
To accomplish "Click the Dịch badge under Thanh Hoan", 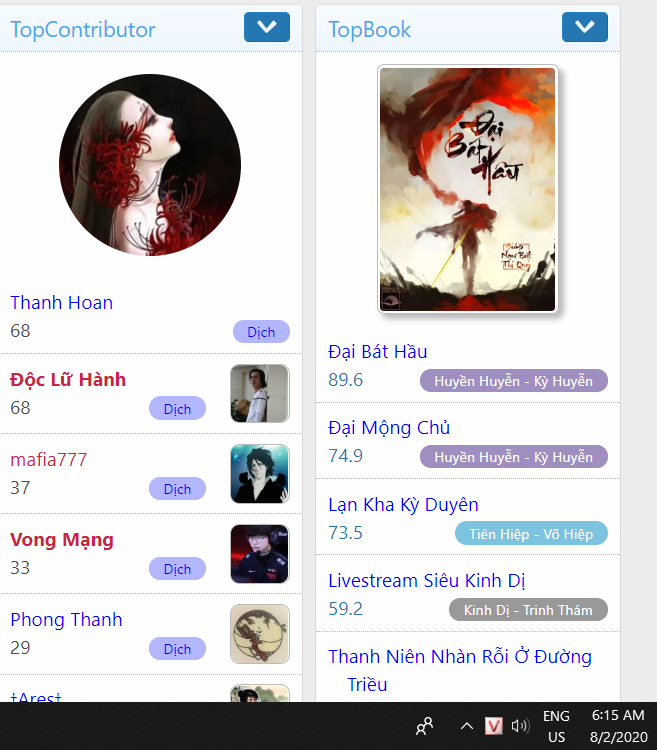I will pyautogui.click(x=261, y=331).
